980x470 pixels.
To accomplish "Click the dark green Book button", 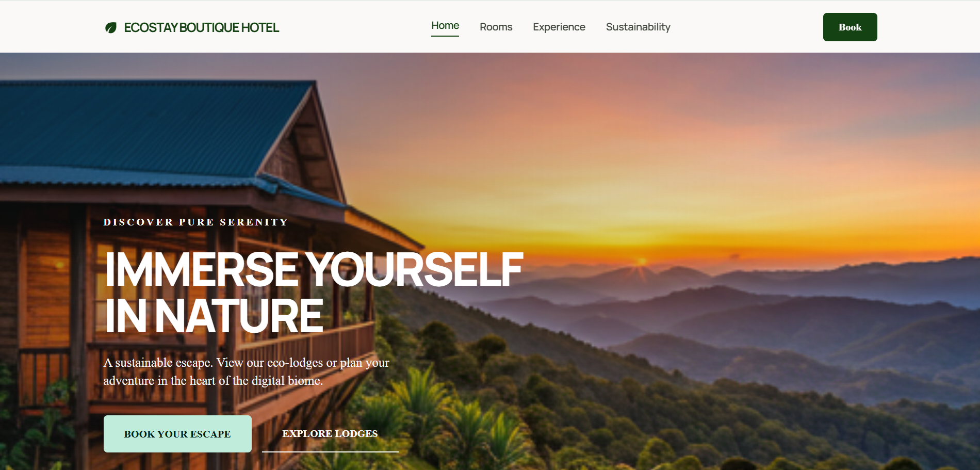I will [850, 27].
